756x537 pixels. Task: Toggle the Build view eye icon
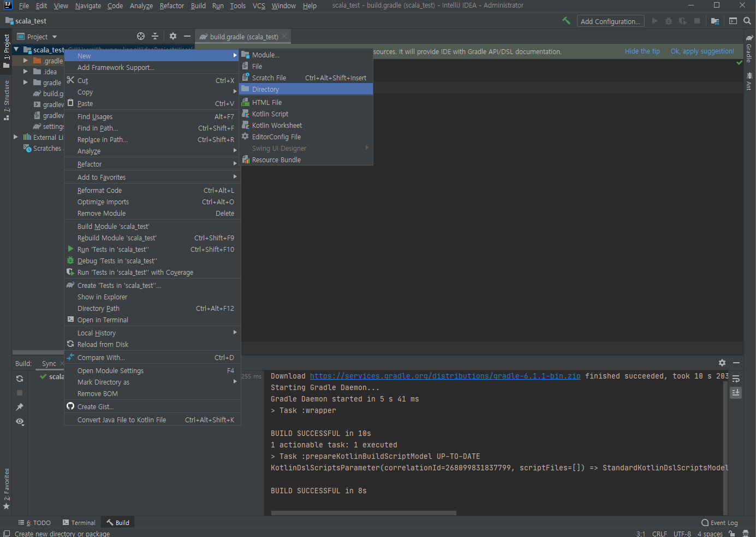20,421
